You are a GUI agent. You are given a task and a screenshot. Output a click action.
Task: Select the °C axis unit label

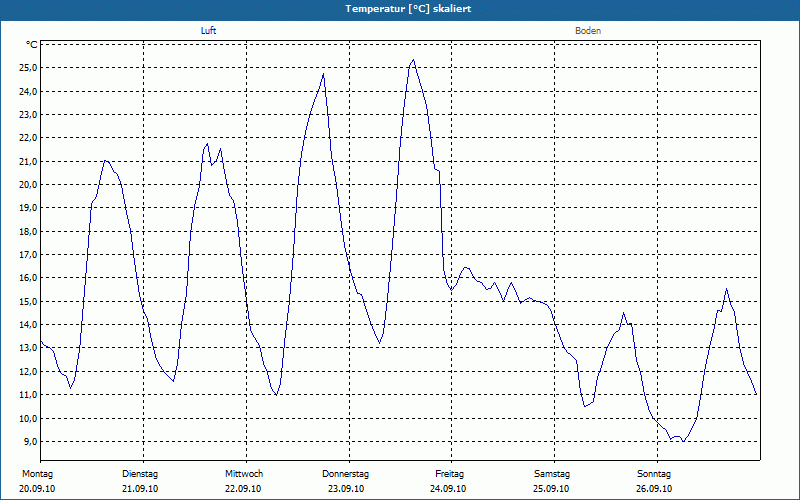32,45
